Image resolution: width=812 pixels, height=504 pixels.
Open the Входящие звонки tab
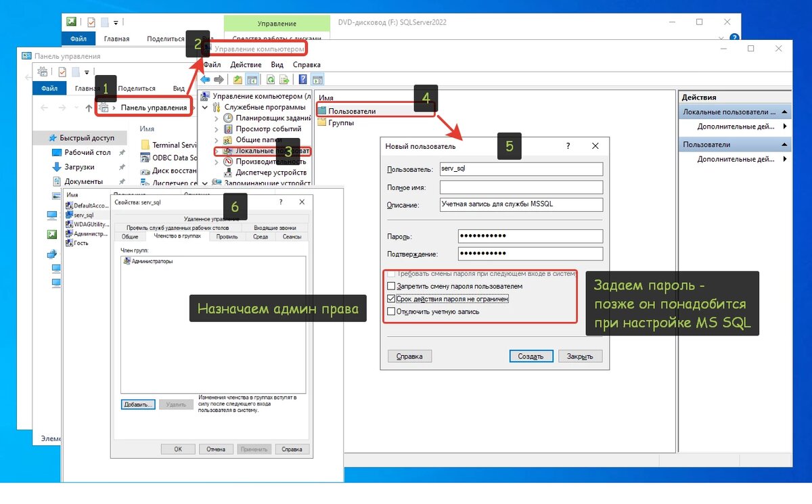click(274, 228)
